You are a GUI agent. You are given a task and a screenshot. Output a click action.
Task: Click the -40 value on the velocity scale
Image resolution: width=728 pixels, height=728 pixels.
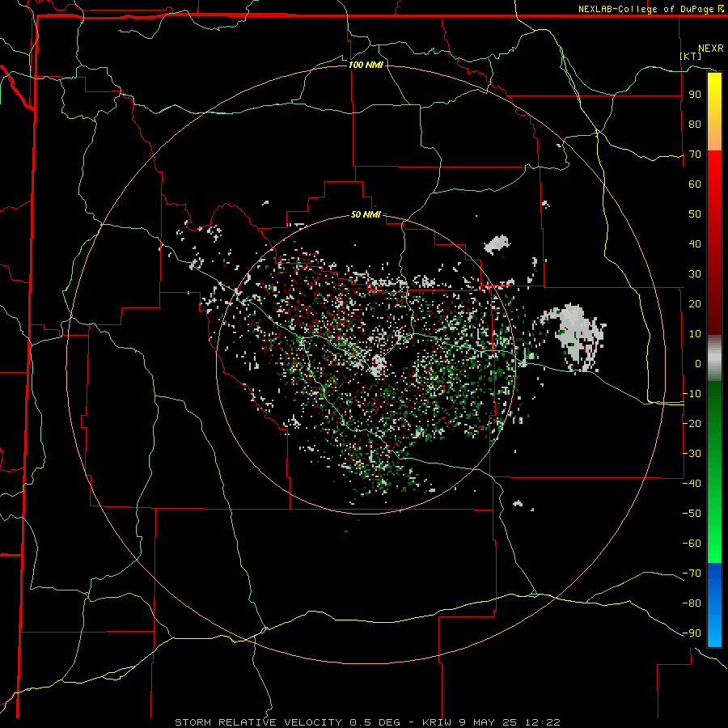[692, 484]
